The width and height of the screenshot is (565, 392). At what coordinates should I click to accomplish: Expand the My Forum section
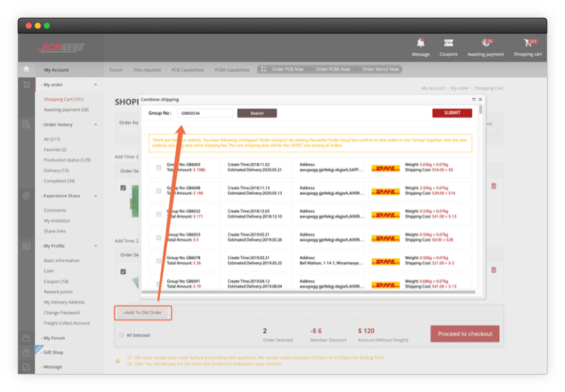click(x=54, y=338)
